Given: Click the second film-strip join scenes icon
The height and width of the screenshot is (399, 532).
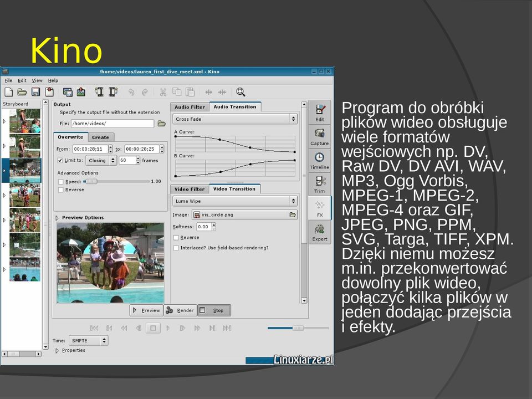Looking at the screenshot, I should [113, 92].
